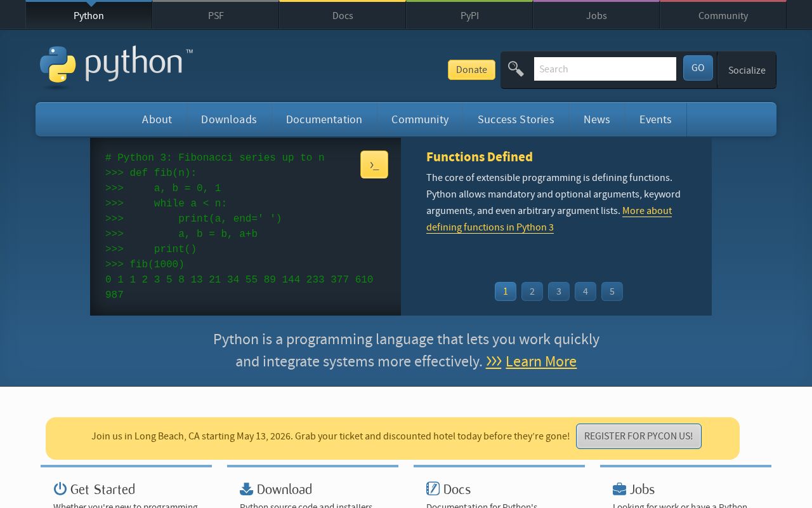
Task: Jump to slide 4 of the code carousel
Action: (x=586, y=291)
